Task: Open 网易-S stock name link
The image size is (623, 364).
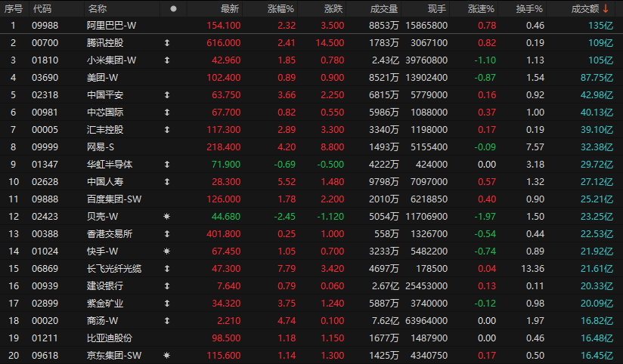Action: pos(100,147)
